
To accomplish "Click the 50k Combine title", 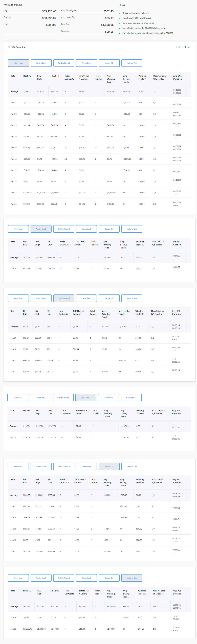I will [x=18, y=47].
